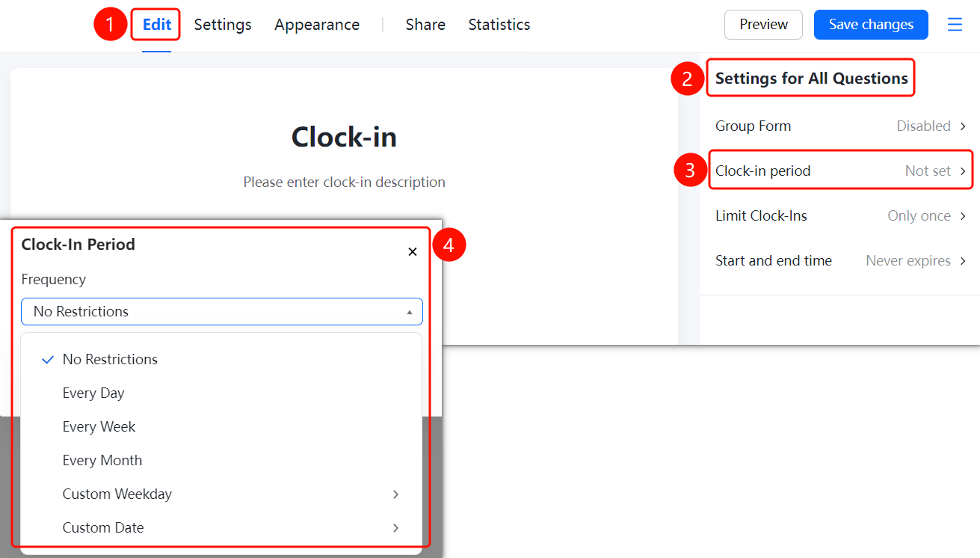Open the hamburger menu icon
This screenshot has height=558, width=980.
[x=955, y=25]
